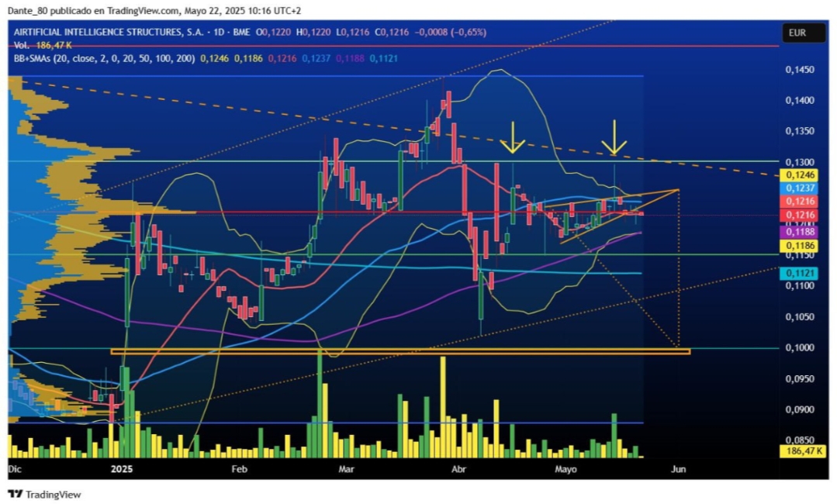Open the BB+SMAs indicator legend
837x504 pixels.
104,58
